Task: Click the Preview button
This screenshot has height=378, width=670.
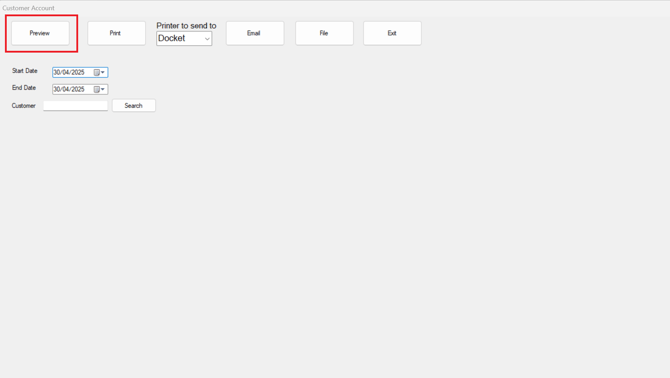Action: [x=40, y=33]
